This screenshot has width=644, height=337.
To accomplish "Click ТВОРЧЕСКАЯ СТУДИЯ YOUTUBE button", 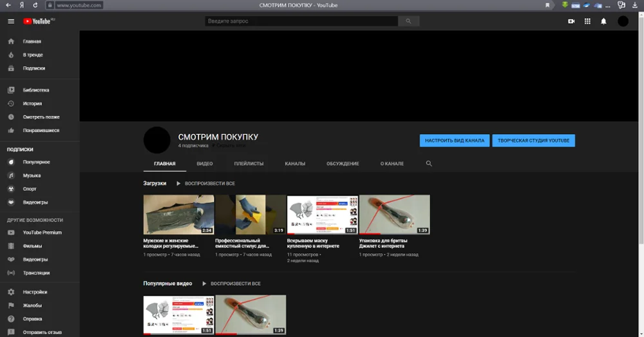I will tap(533, 140).
